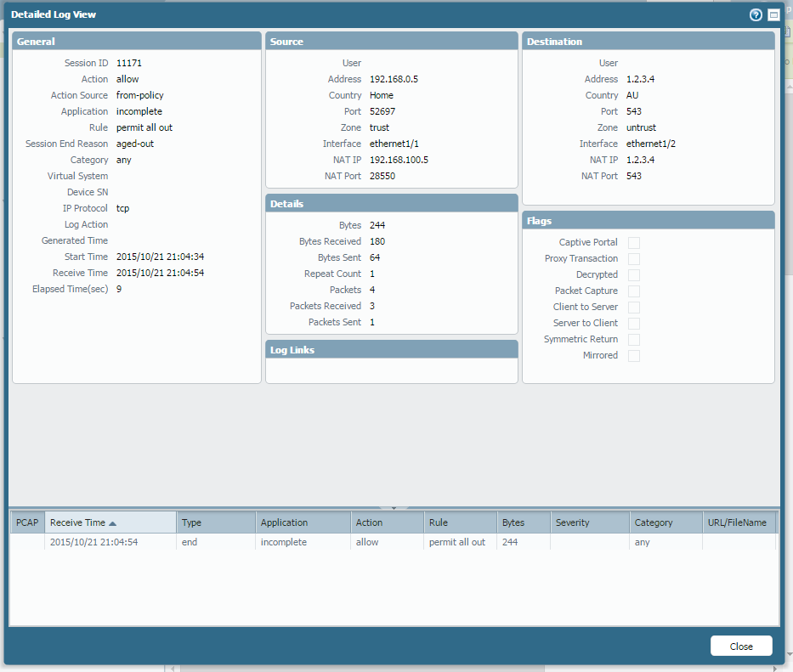Select the PCAP column header
The image size is (793, 672).
pos(27,522)
